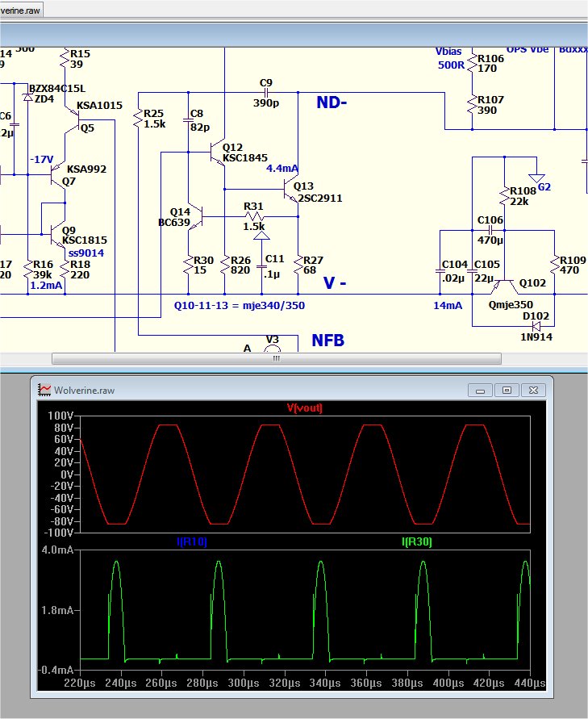Click the waveform icon in plot window title
The height and width of the screenshot is (719, 588).
click(44, 390)
